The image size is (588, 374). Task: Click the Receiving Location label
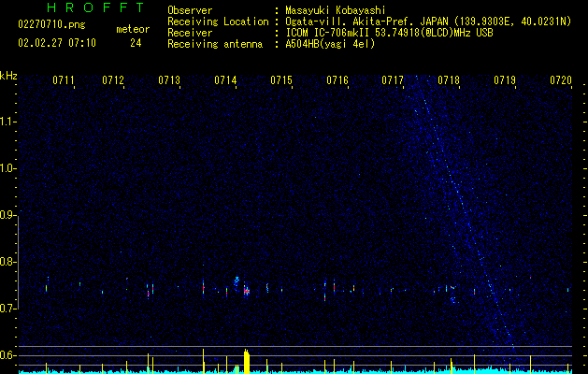pyautogui.click(x=218, y=22)
